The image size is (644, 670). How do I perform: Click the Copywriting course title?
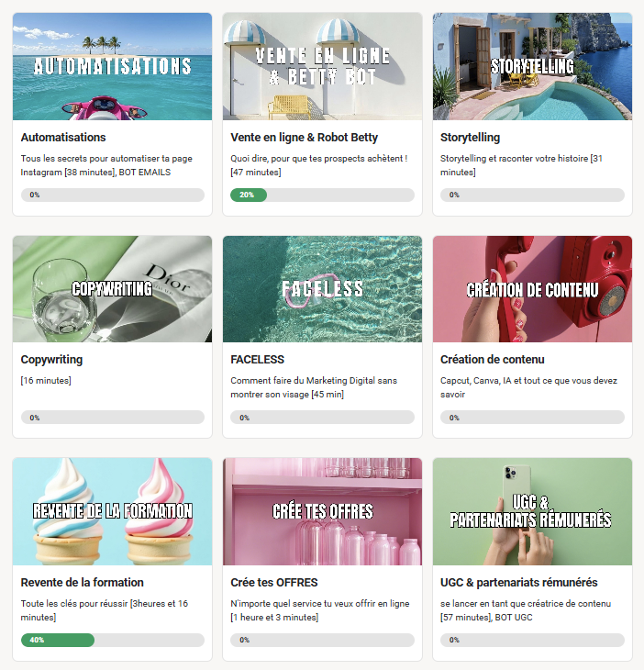click(x=51, y=360)
